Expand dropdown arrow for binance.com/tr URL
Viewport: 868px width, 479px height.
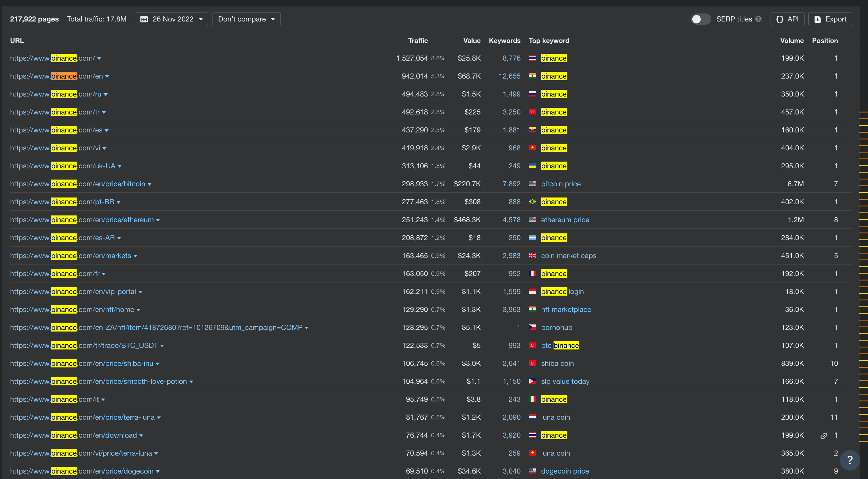104,113
